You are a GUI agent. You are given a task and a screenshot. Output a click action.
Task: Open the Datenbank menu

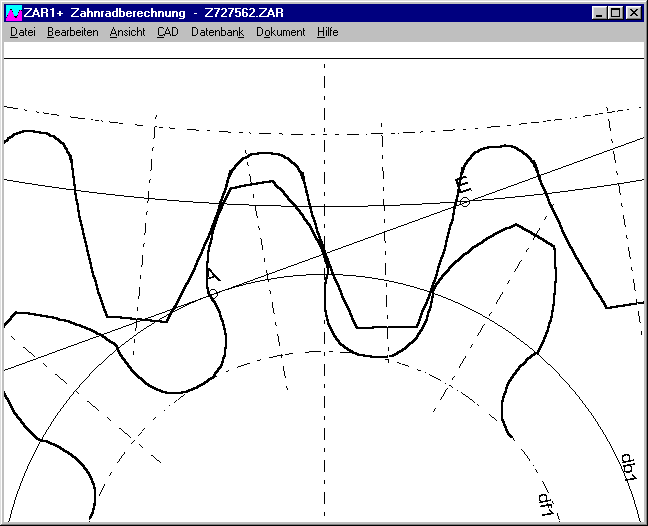[217, 32]
